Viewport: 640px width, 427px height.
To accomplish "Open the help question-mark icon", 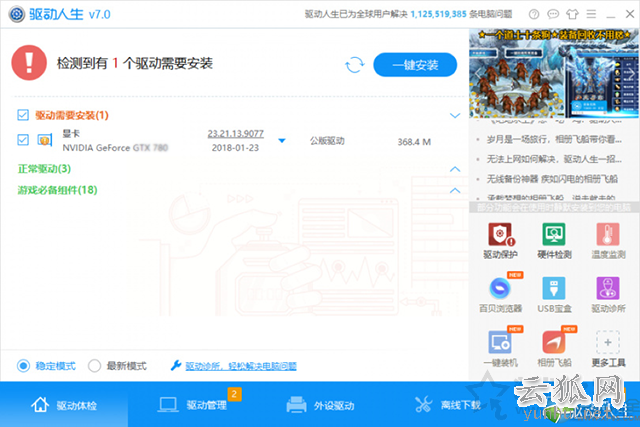I will click(533, 14).
